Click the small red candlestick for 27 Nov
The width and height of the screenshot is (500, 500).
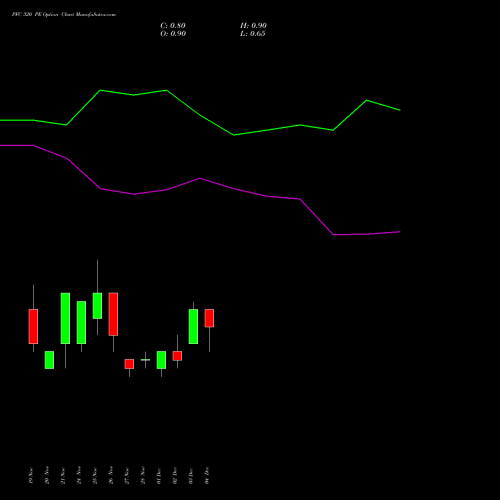[x=129, y=364]
